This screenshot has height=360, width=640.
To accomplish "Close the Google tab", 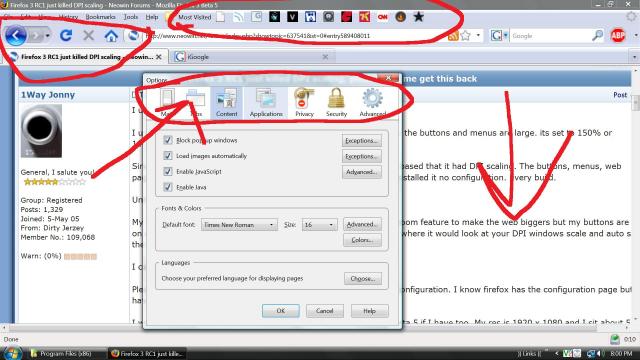I will [325, 57].
